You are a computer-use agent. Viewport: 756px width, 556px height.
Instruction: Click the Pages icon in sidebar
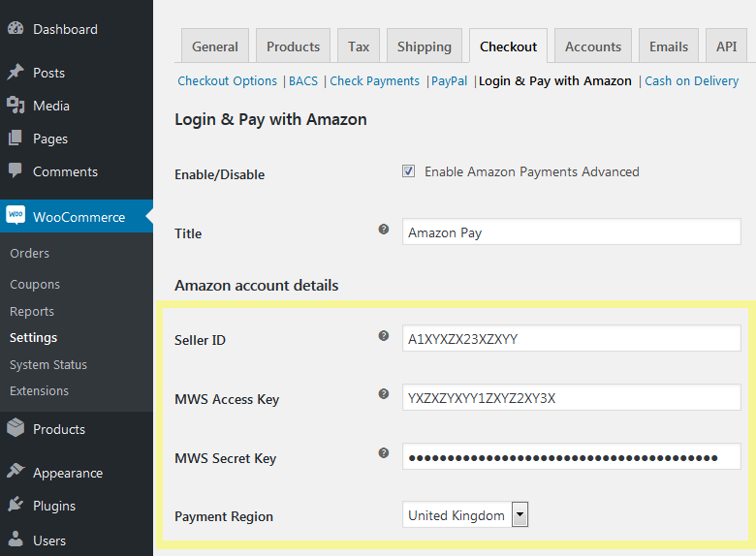[x=16, y=139]
